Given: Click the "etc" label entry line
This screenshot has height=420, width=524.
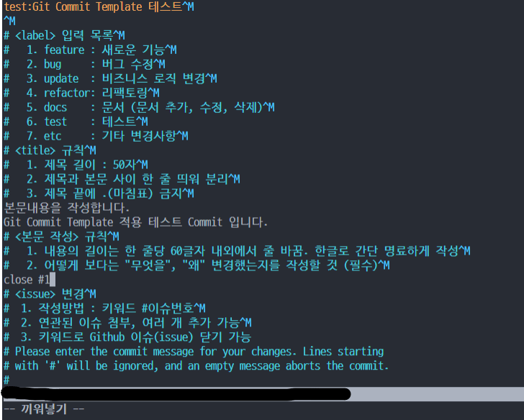Looking at the screenshot, I should tap(96, 136).
